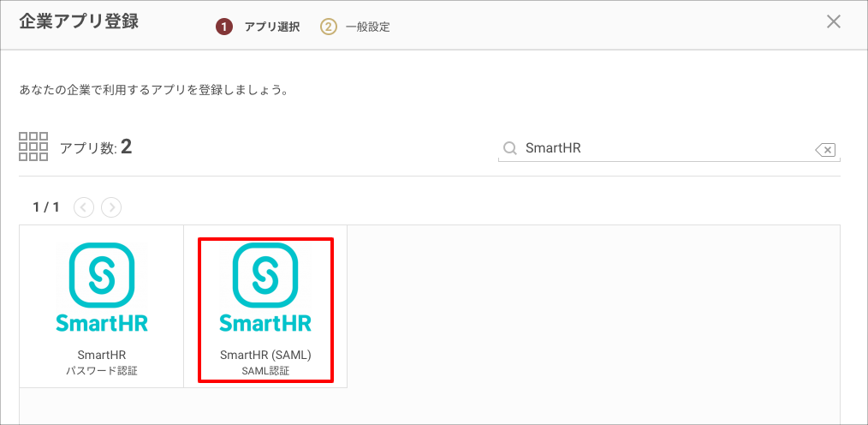The image size is (868, 425).
Task: Click the search magnifier icon
Action: (x=509, y=148)
